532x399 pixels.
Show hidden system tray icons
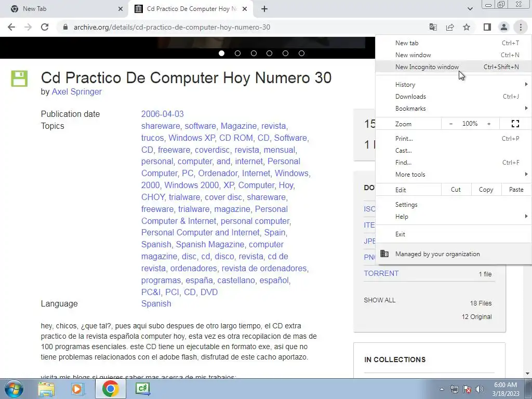(x=442, y=389)
